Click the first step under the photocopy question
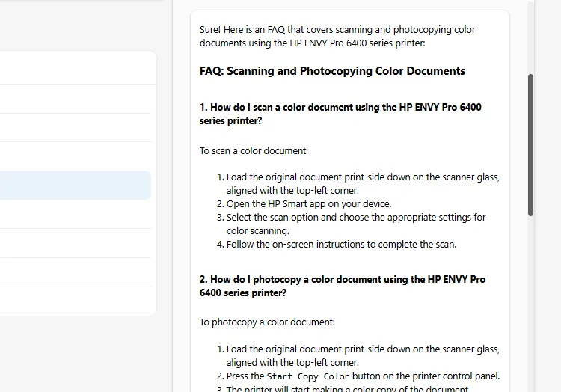The height and width of the screenshot is (392, 561). (x=363, y=349)
